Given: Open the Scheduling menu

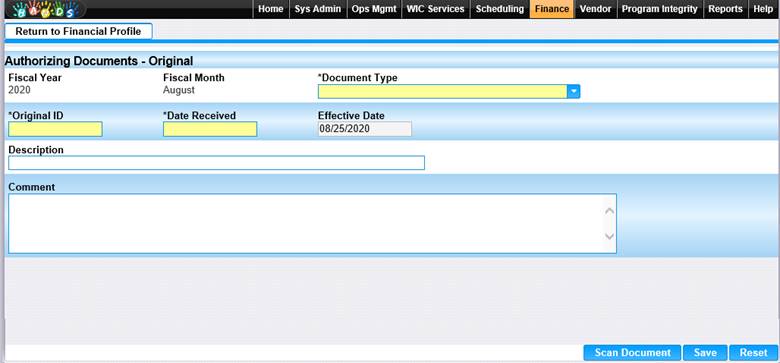Looking at the screenshot, I should click(x=499, y=9).
